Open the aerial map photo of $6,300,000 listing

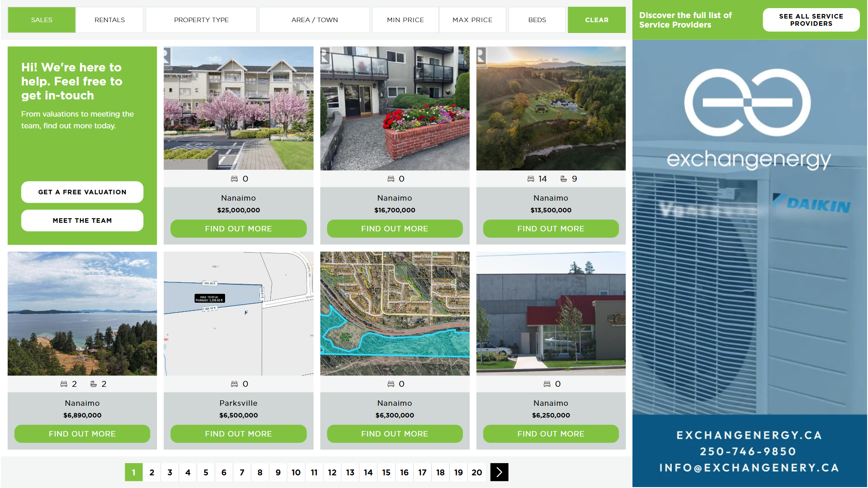pos(395,314)
